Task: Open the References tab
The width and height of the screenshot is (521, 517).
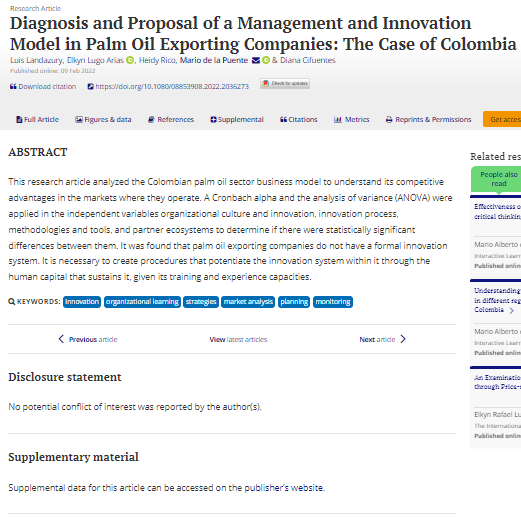Action: point(171,120)
